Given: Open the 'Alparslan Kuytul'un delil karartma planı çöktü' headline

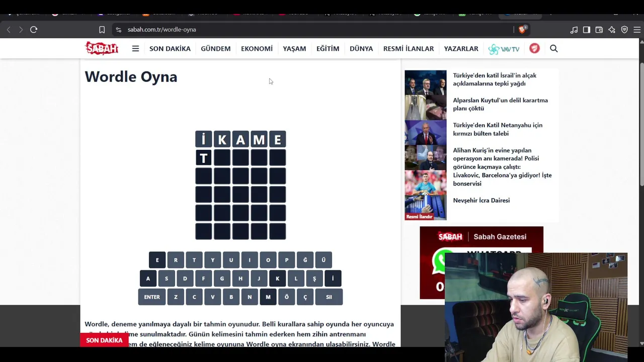Looking at the screenshot, I should pyautogui.click(x=500, y=104).
